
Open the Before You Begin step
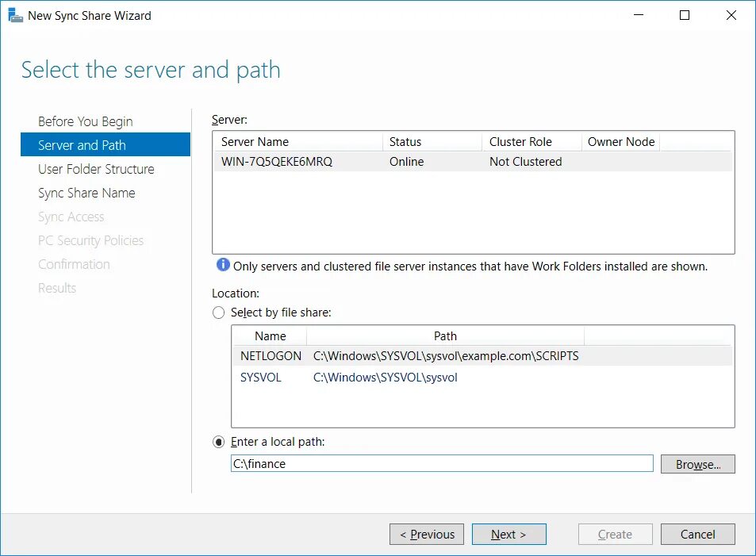(86, 121)
